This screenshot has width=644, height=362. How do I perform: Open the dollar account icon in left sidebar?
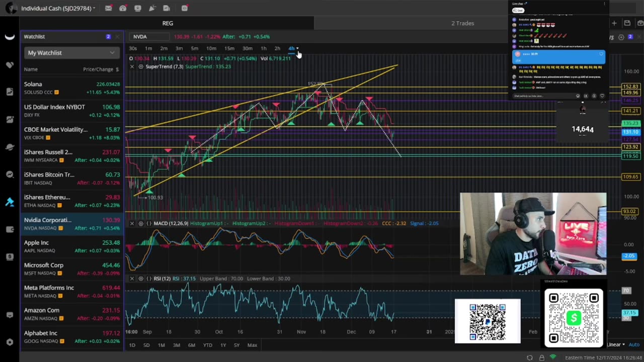pos(10,257)
